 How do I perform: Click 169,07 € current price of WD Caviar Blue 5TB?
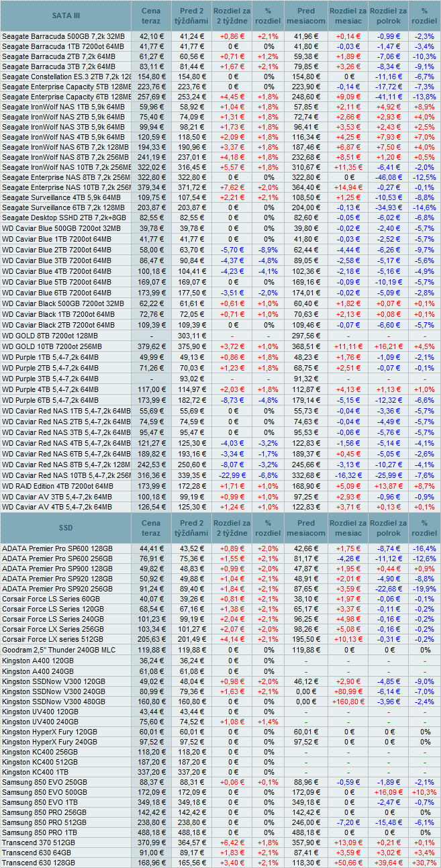pyautogui.click(x=152, y=282)
